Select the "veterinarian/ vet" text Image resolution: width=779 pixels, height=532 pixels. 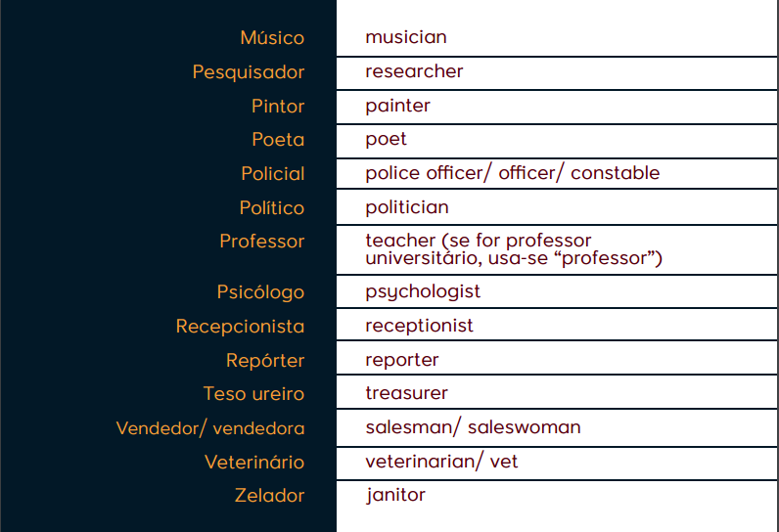tap(441, 462)
